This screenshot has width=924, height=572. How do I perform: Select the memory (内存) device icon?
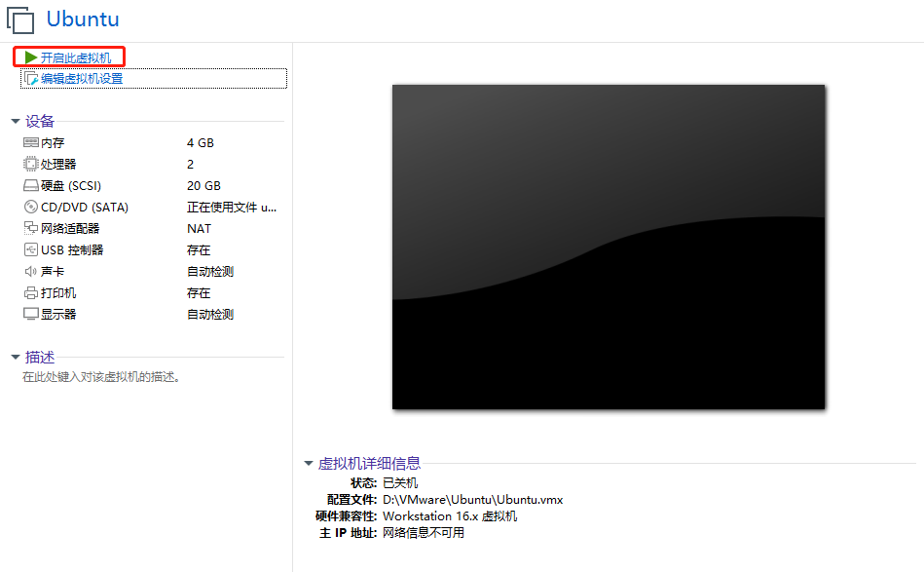tap(30, 142)
